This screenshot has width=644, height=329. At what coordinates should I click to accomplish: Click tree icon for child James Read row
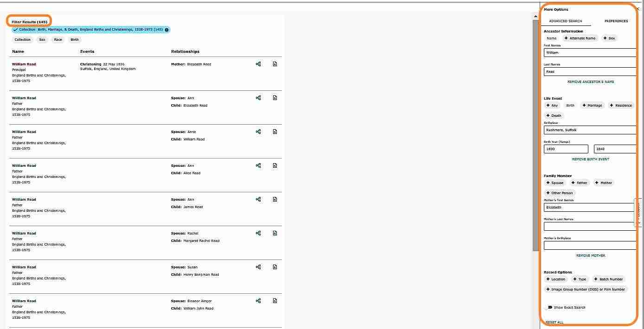[x=258, y=199]
